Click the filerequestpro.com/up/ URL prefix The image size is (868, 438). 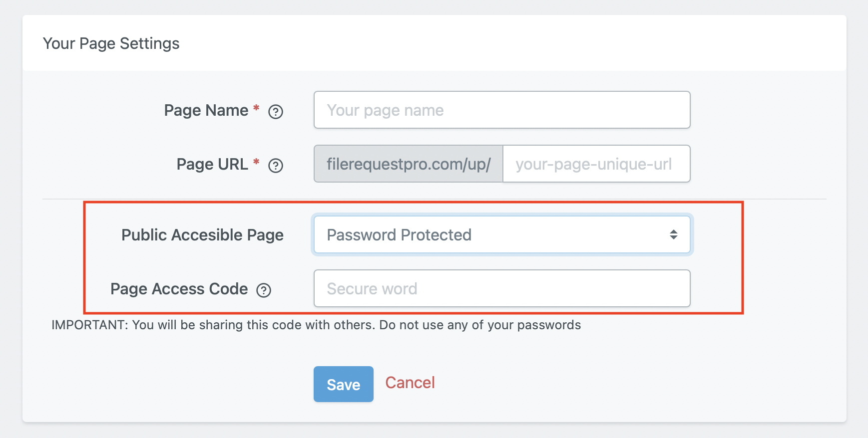point(408,164)
